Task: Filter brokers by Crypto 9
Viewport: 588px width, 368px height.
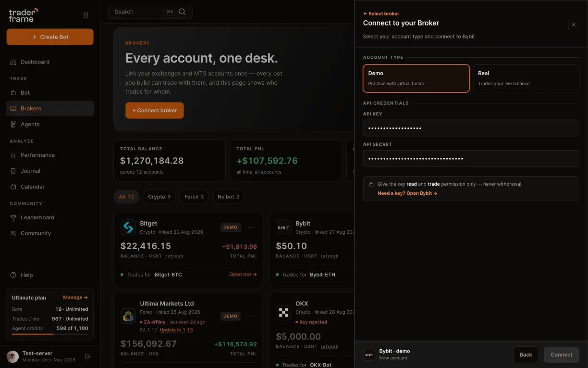Action: click(x=159, y=197)
